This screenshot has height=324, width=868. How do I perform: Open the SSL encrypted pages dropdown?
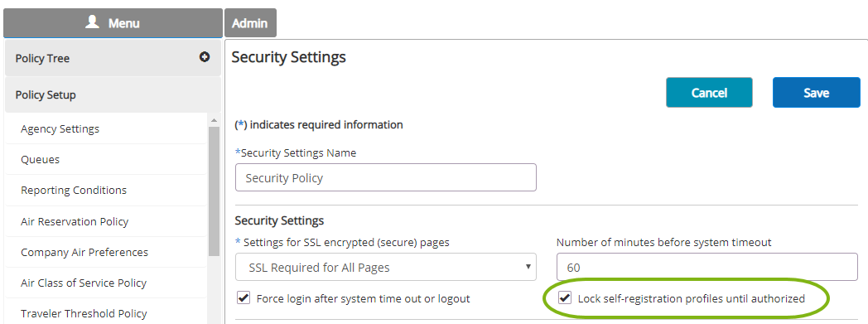pyautogui.click(x=386, y=268)
